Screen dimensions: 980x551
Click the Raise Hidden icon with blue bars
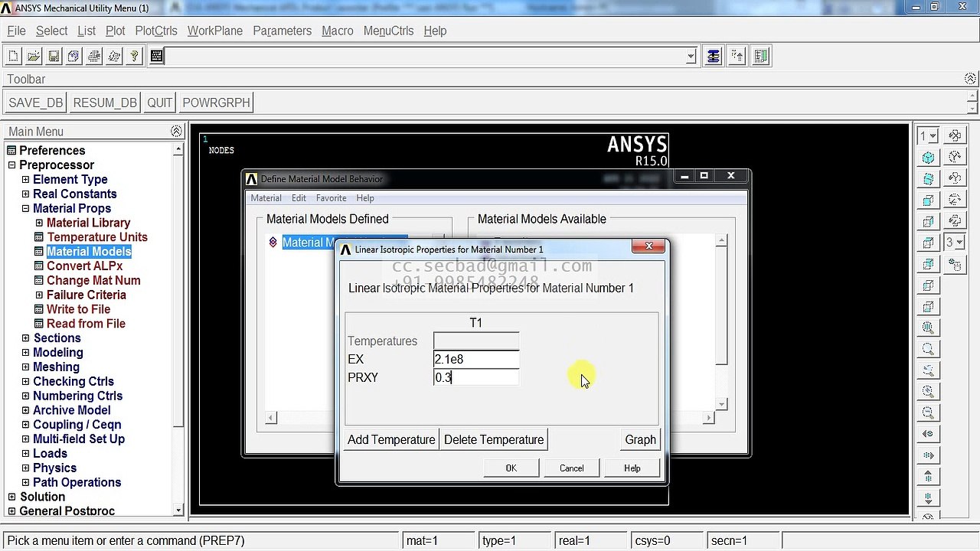714,56
